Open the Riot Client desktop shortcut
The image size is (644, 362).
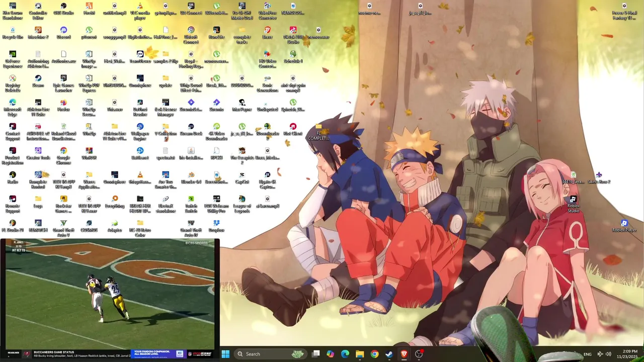(x=293, y=130)
